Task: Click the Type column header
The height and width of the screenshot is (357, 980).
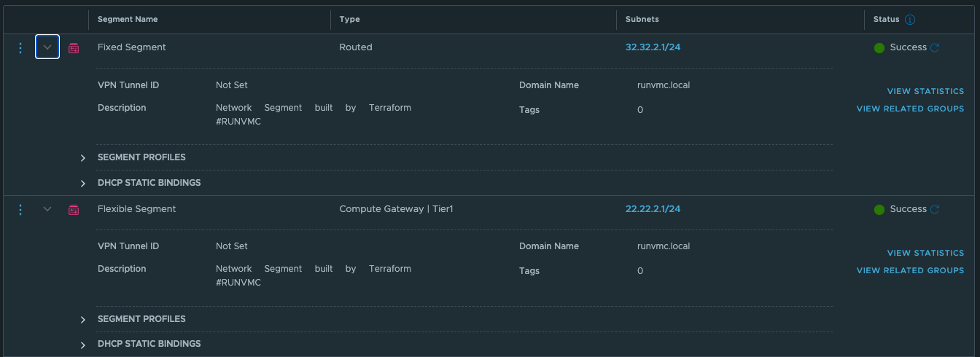Action: click(350, 20)
